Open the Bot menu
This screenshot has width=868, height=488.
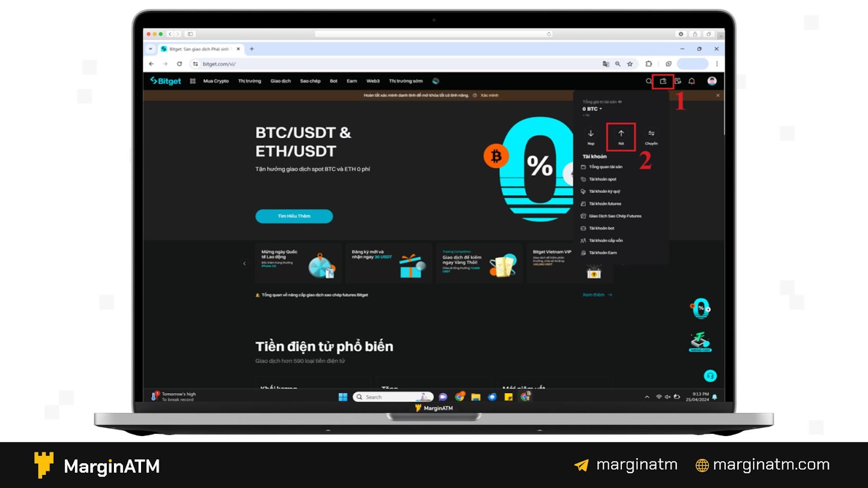pos(334,81)
